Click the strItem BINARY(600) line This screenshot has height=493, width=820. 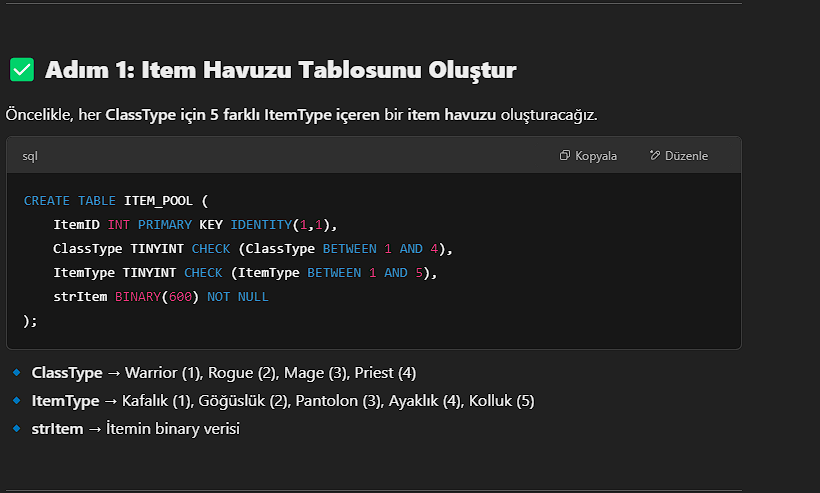click(x=161, y=297)
